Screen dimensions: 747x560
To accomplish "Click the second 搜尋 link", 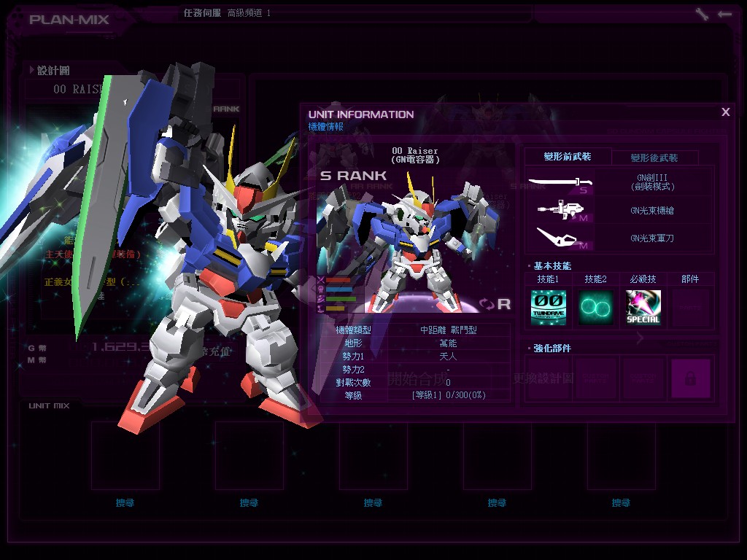I will [x=249, y=503].
